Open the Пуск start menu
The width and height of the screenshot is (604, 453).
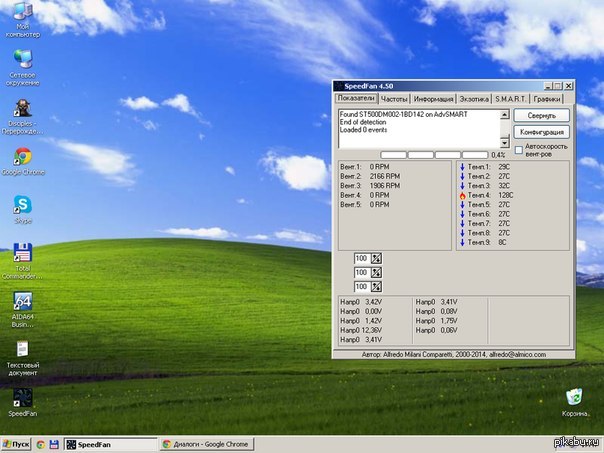pyautogui.click(x=16, y=445)
